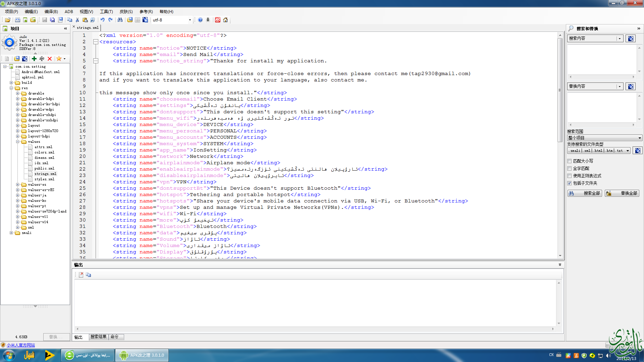Click the Windows Start orb
The width and height of the screenshot is (644, 362).
[x=9, y=355]
